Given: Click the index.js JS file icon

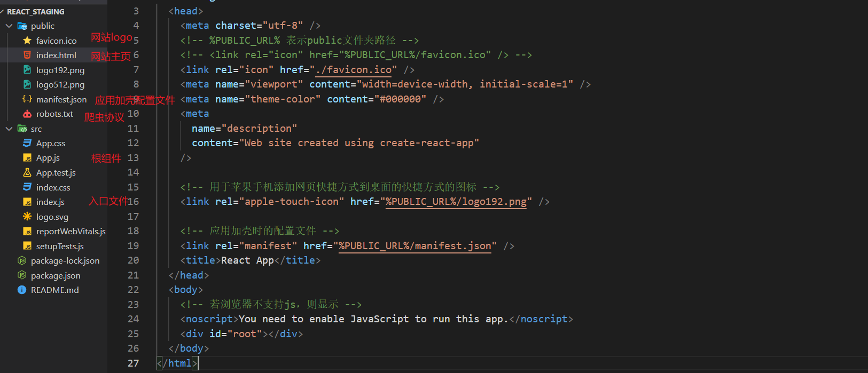Looking at the screenshot, I should (27, 202).
